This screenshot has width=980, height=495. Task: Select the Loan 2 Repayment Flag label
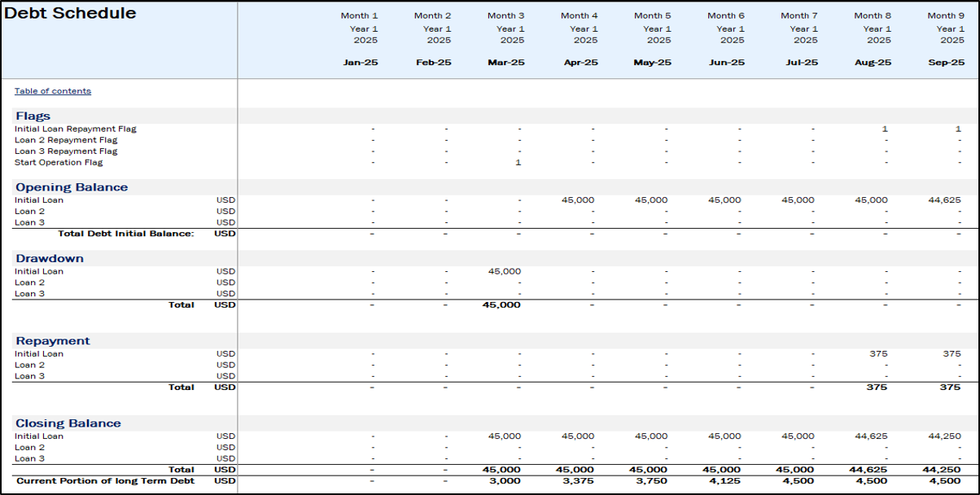[66, 140]
